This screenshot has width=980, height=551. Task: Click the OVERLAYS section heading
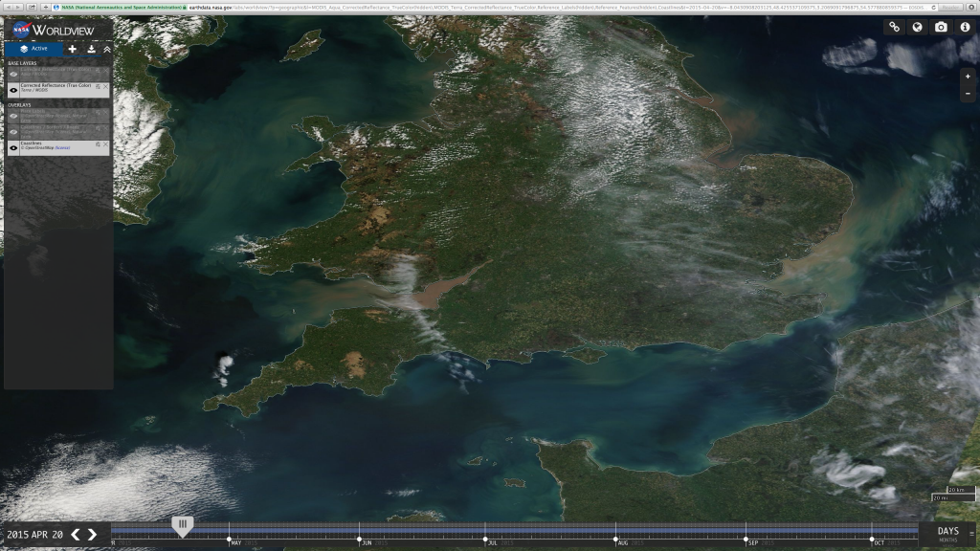tap(19, 105)
